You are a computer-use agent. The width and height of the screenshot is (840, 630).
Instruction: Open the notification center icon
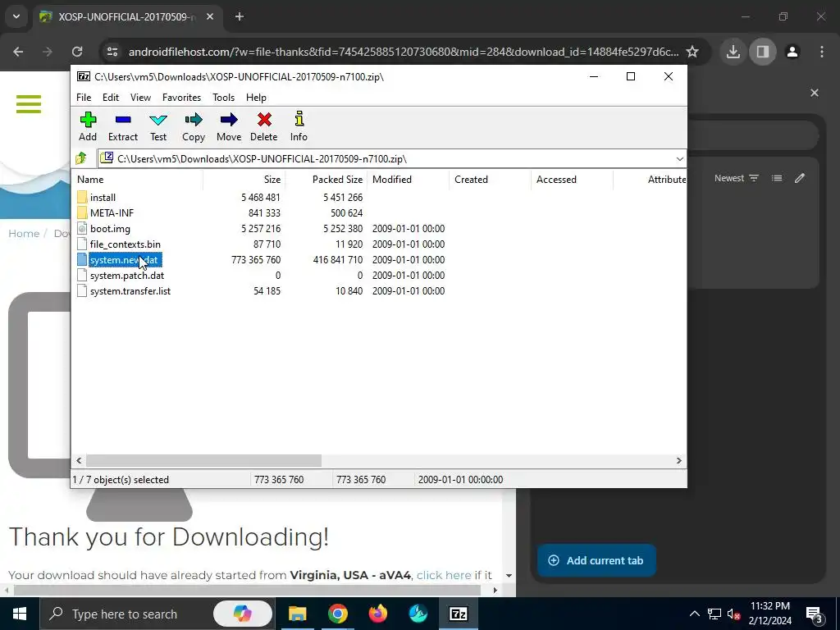pyautogui.click(x=815, y=614)
